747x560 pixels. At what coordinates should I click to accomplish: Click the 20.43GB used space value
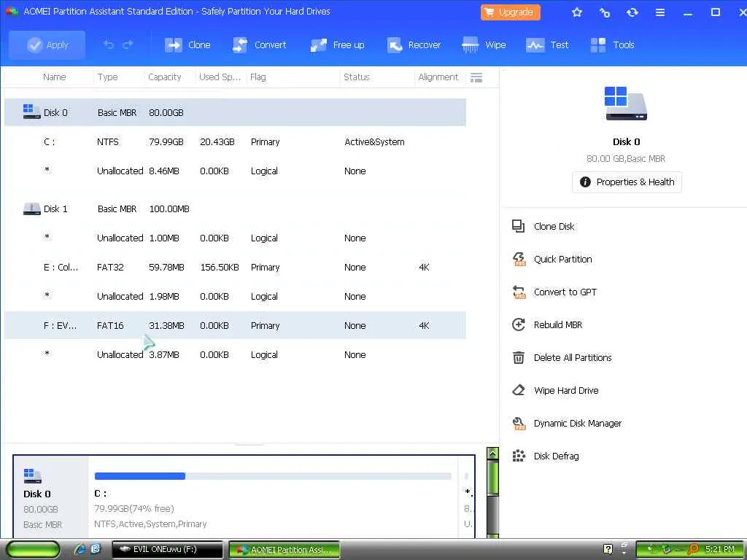click(x=217, y=142)
